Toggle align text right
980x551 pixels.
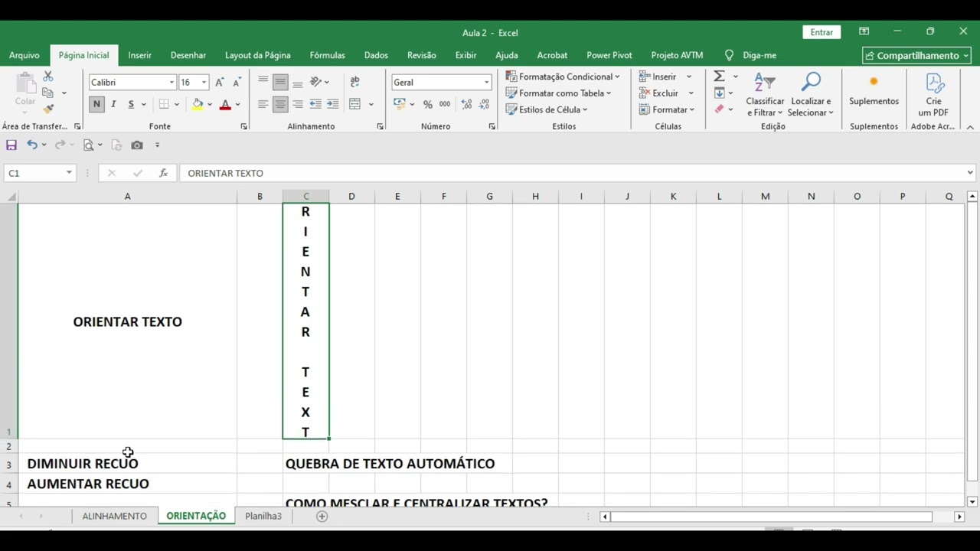coord(297,104)
